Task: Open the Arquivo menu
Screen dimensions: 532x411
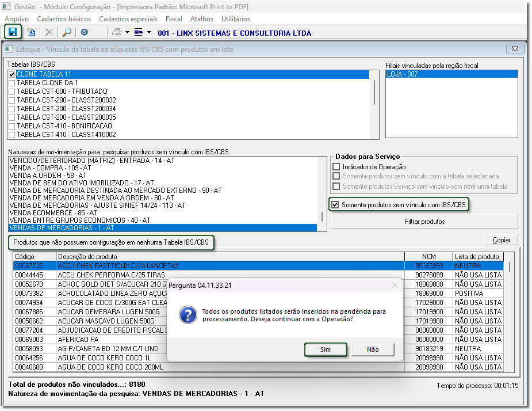Action: tap(17, 19)
